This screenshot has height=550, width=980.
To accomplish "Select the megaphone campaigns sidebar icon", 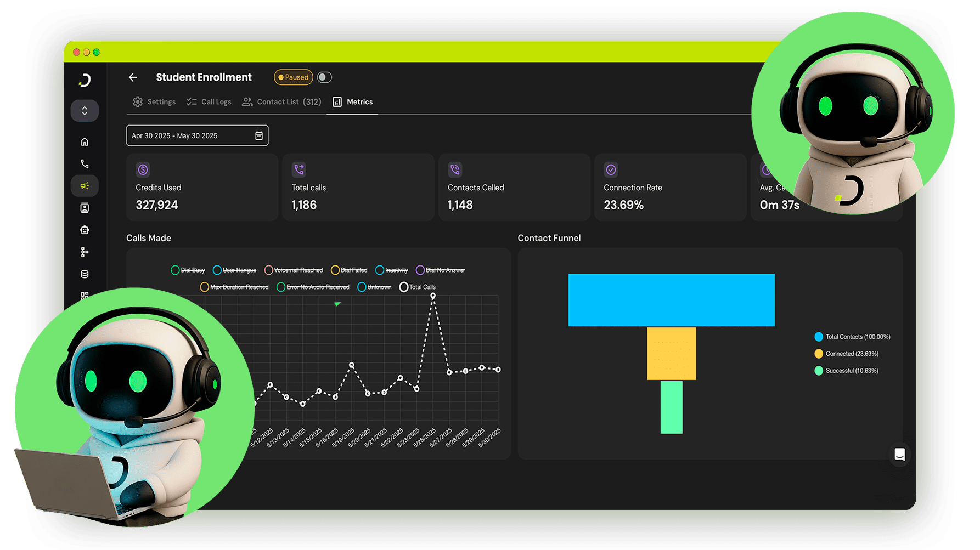I will tap(85, 186).
